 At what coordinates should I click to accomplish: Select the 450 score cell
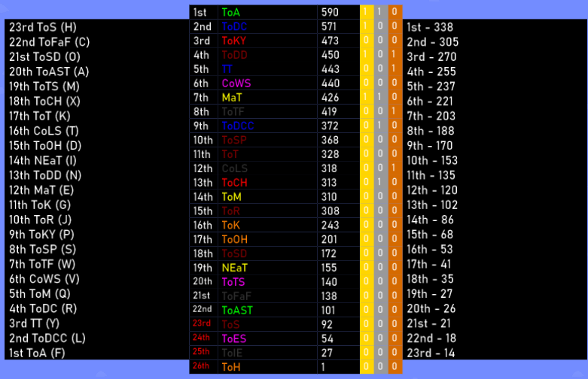pos(330,55)
